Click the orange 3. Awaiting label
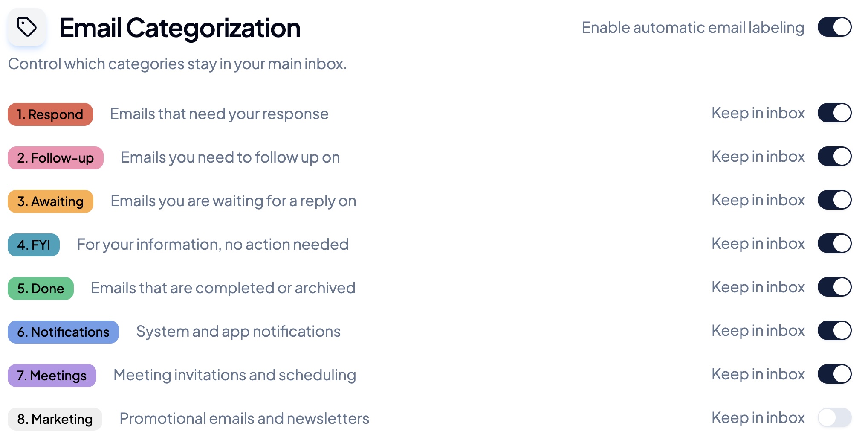 tap(50, 201)
